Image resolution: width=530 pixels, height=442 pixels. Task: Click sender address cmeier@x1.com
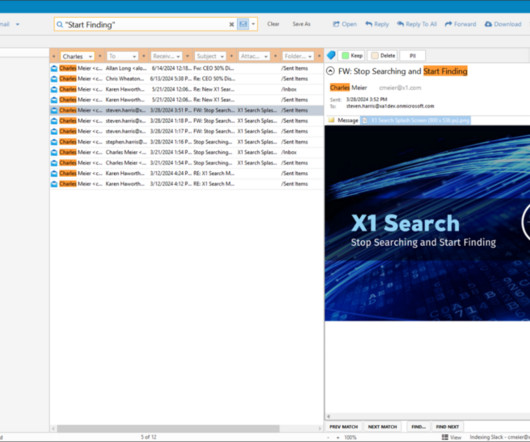click(x=400, y=88)
